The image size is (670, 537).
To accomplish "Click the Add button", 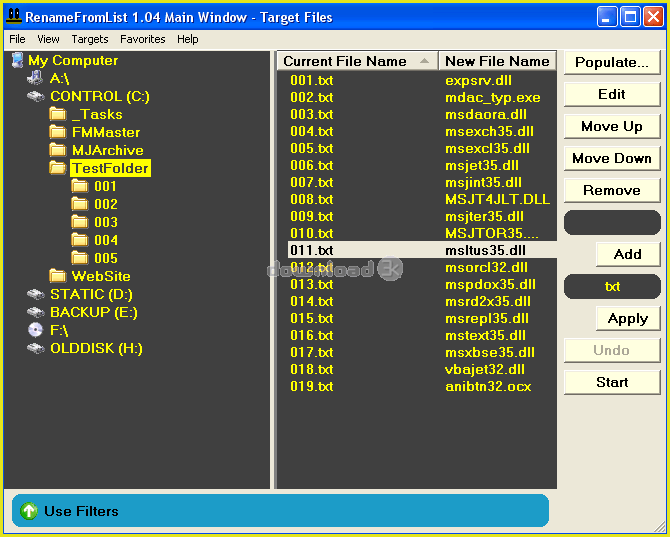I will coord(628,255).
